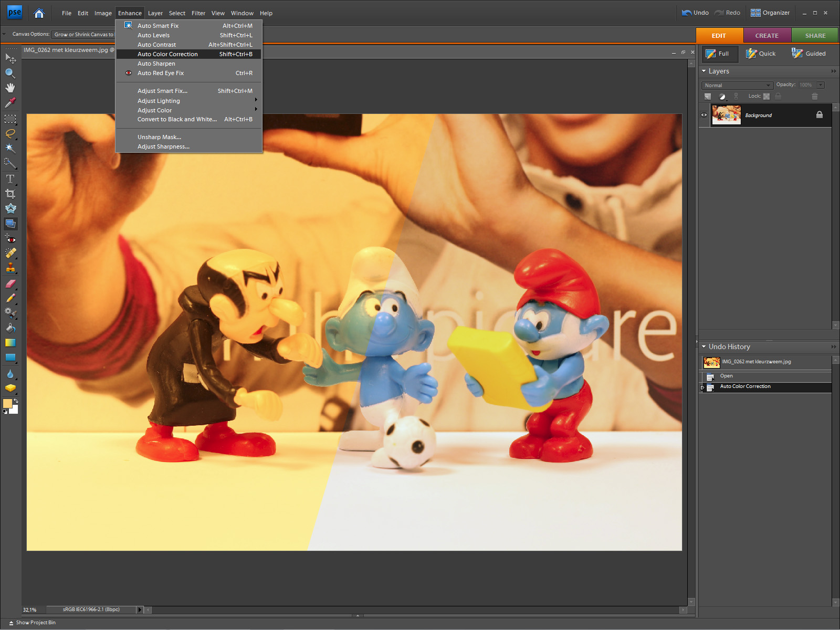
Task: Open Undo History panel flyout double-arrow
Action: point(834,347)
